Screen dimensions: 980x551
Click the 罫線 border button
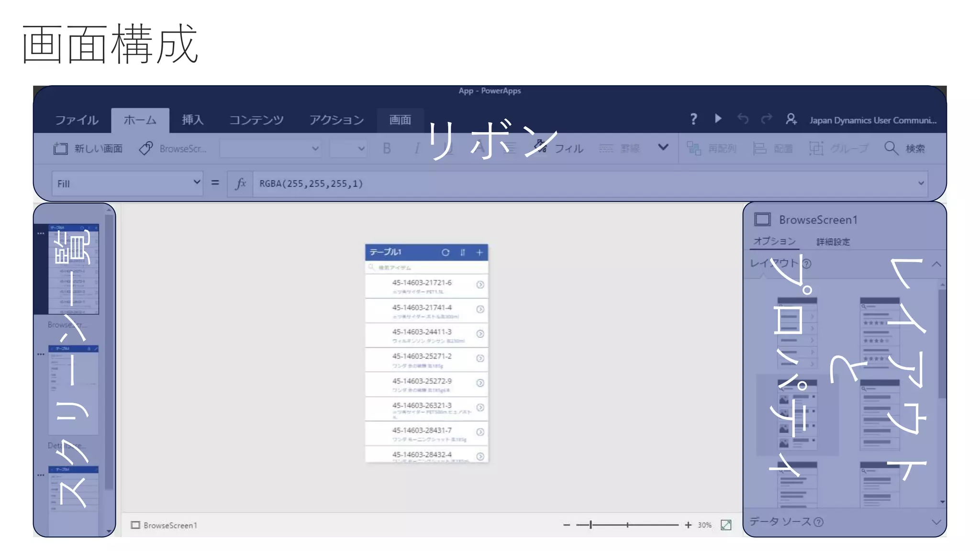pos(620,148)
